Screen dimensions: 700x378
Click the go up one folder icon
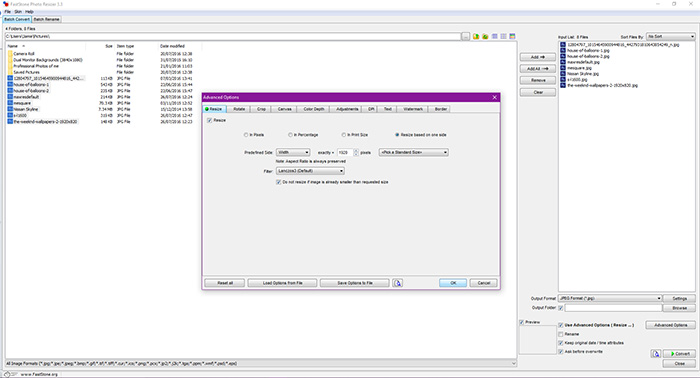(x=476, y=37)
